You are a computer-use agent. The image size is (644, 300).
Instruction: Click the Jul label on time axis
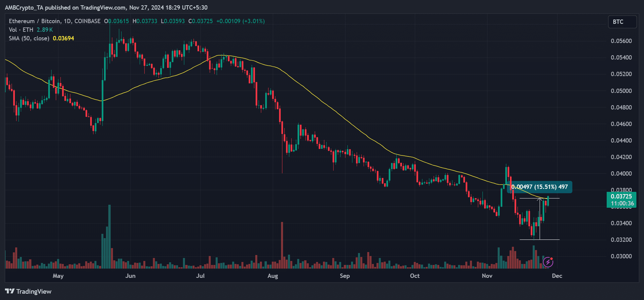click(x=200, y=276)
